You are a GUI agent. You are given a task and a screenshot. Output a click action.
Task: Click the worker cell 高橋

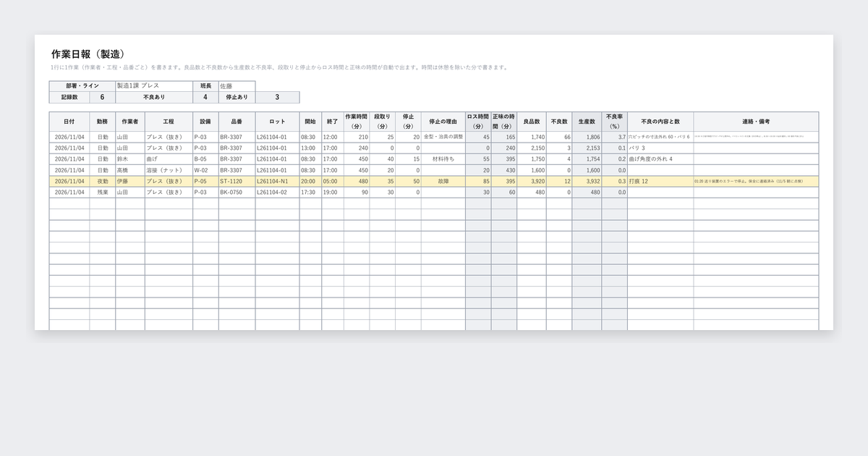tap(130, 170)
